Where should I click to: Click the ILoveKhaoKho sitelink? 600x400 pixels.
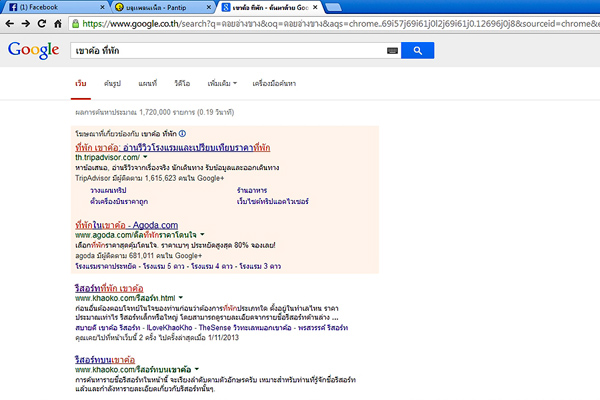coord(170,328)
